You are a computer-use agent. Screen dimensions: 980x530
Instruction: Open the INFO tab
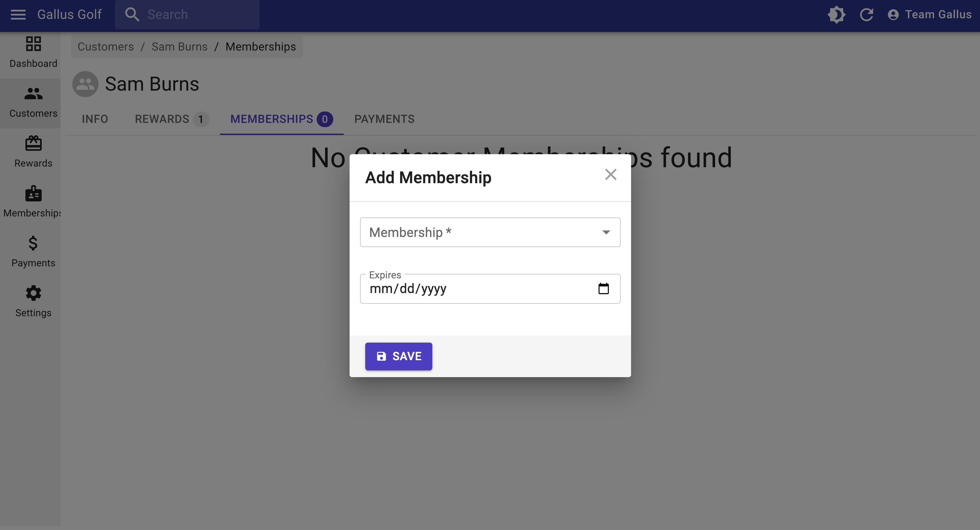[x=95, y=119]
